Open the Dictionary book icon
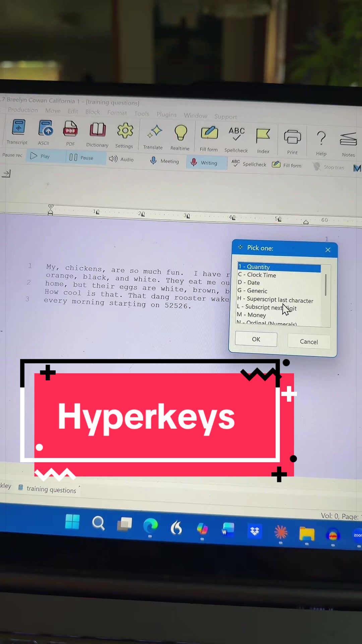Image resolution: width=362 pixels, height=644 pixels. (x=97, y=135)
